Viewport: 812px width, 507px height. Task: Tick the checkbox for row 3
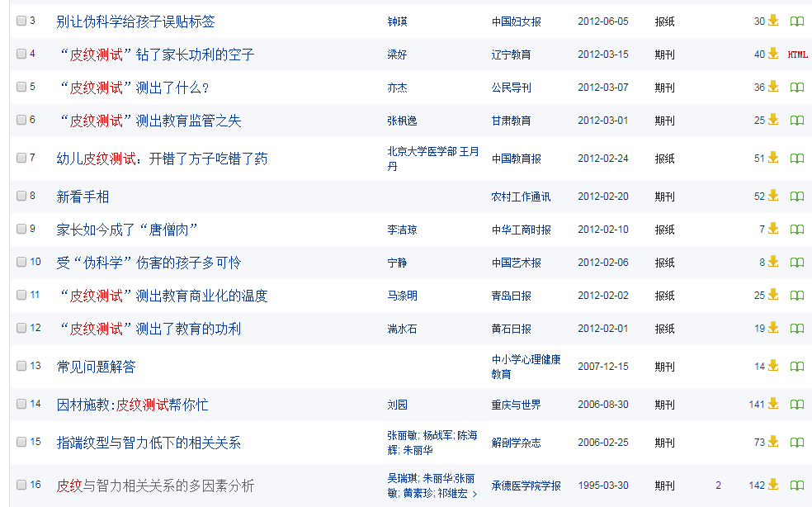[x=21, y=21]
